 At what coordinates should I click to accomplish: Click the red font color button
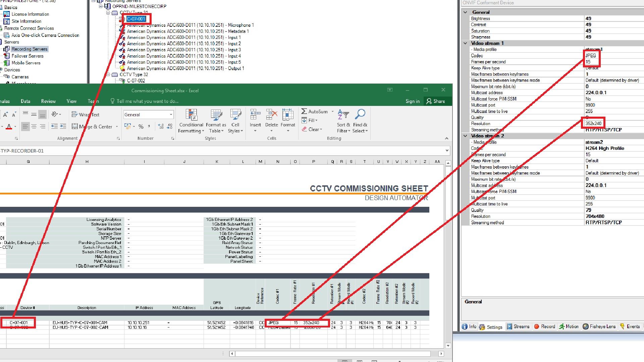pyautogui.click(x=9, y=127)
